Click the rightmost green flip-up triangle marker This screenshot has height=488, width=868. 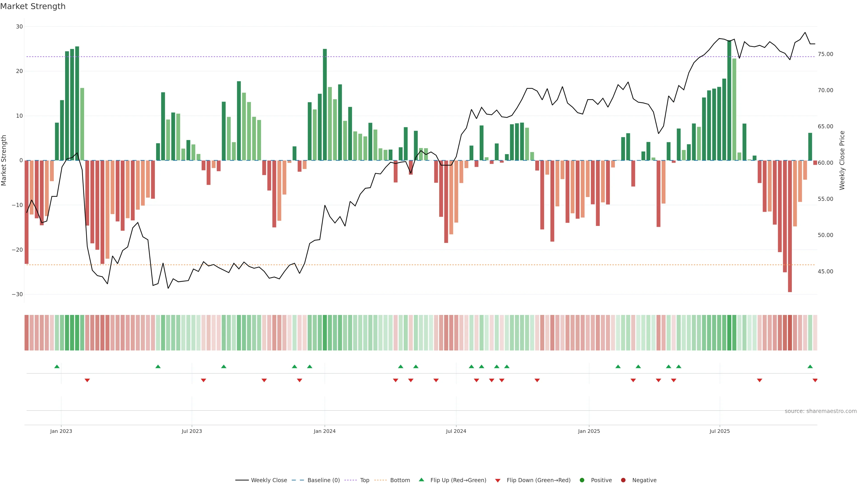[x=810, y=366]
